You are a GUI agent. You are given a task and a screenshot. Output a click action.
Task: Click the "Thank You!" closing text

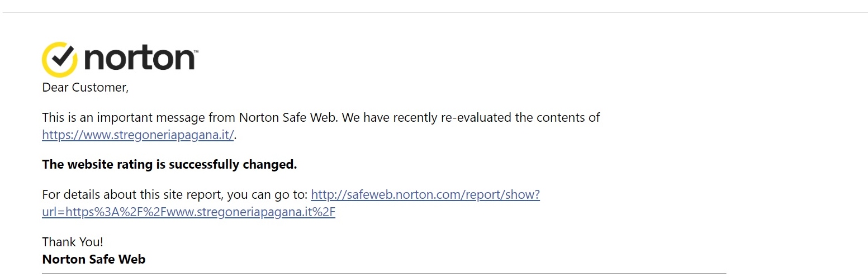click(x=73, y=242)
